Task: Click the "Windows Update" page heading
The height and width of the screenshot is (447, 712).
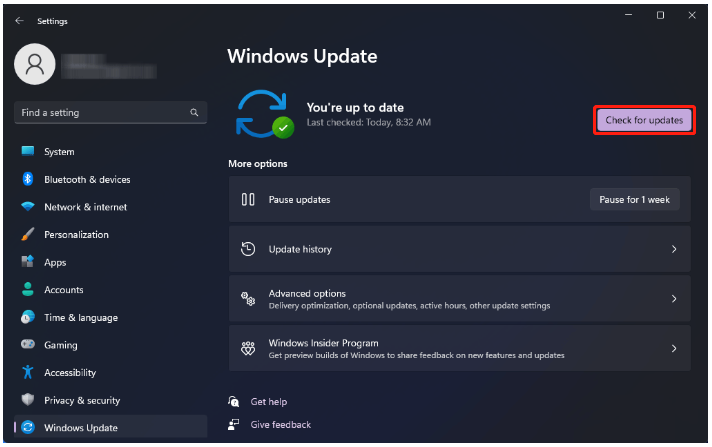Action: tap(302, 56)
